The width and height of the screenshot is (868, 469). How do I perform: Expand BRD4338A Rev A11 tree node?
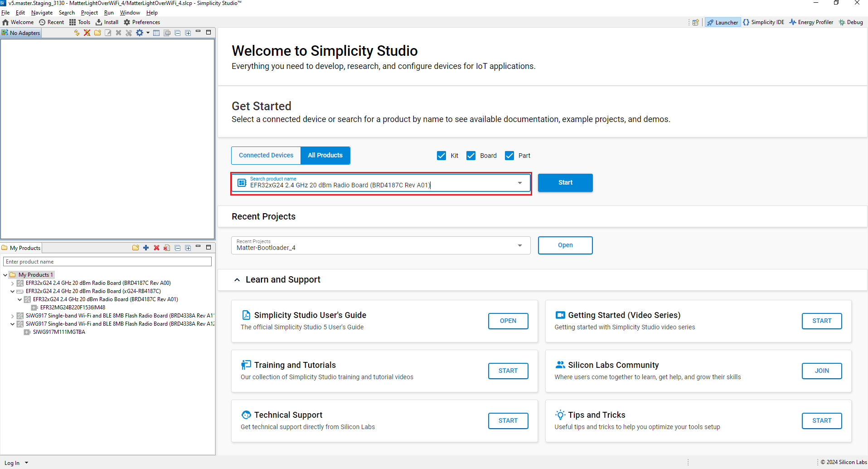pos(12,316)
